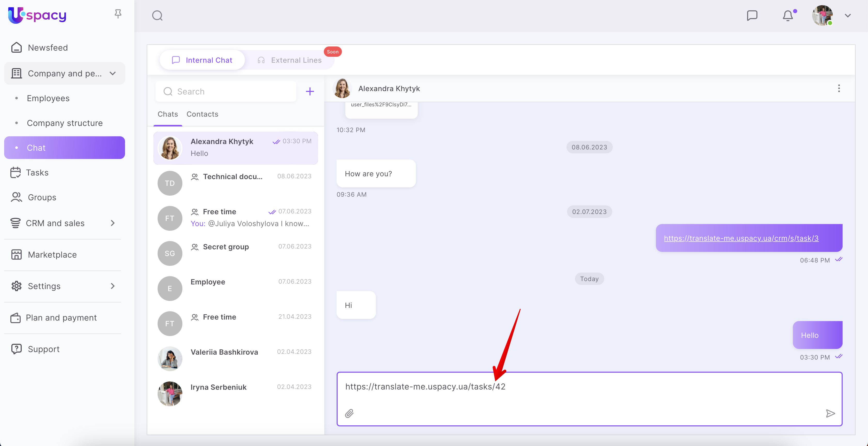The image size is (868, 446).
Task: Open the profile dropdown arrow
Action: click(847, 15)
